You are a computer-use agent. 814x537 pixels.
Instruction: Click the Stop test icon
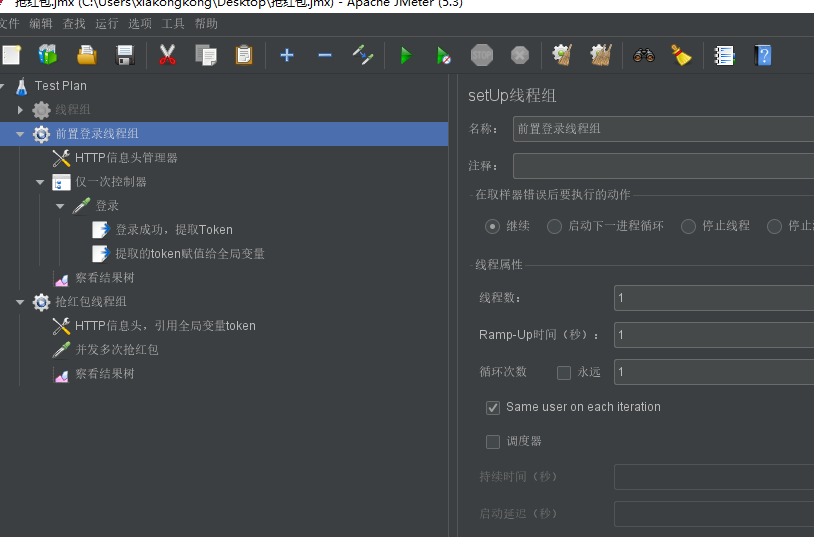coord(482,55)
